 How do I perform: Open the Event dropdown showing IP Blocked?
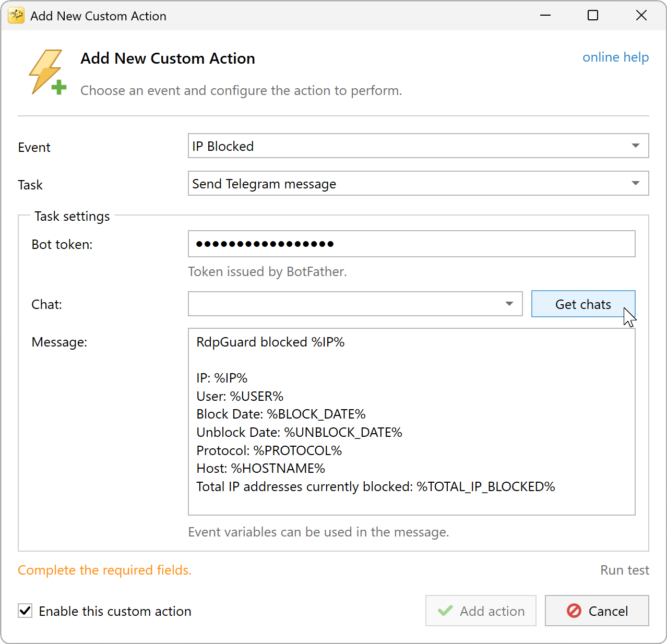tap(418, 146)
